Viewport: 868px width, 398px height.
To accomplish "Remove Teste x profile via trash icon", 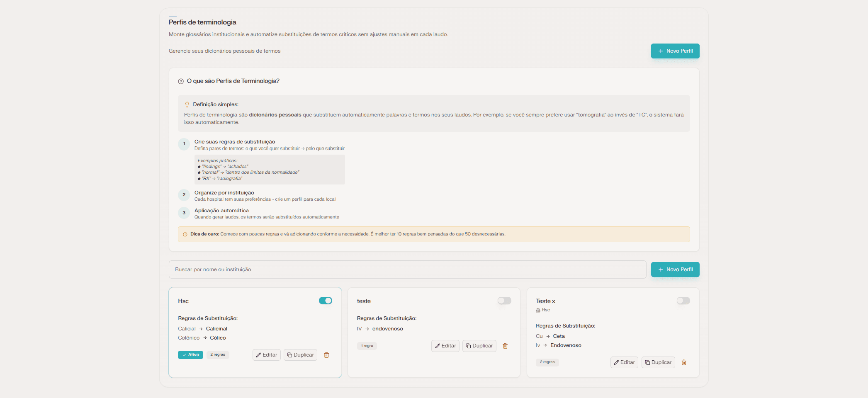I will (x=684, y=362).
